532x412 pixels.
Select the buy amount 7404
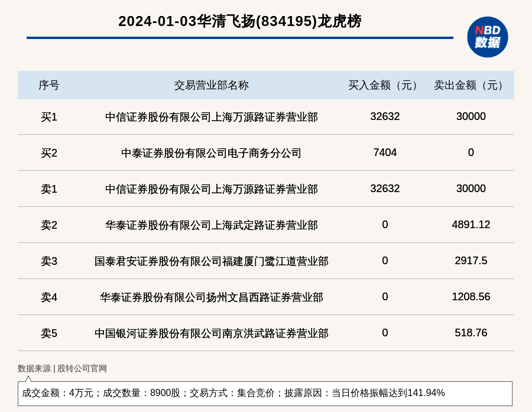tap(385, 153)
